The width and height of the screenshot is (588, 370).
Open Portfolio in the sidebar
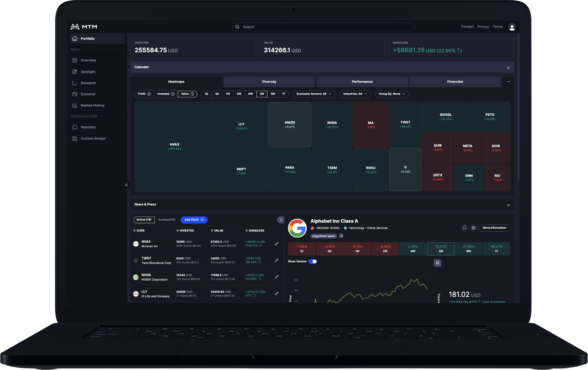tap(97, 38)
